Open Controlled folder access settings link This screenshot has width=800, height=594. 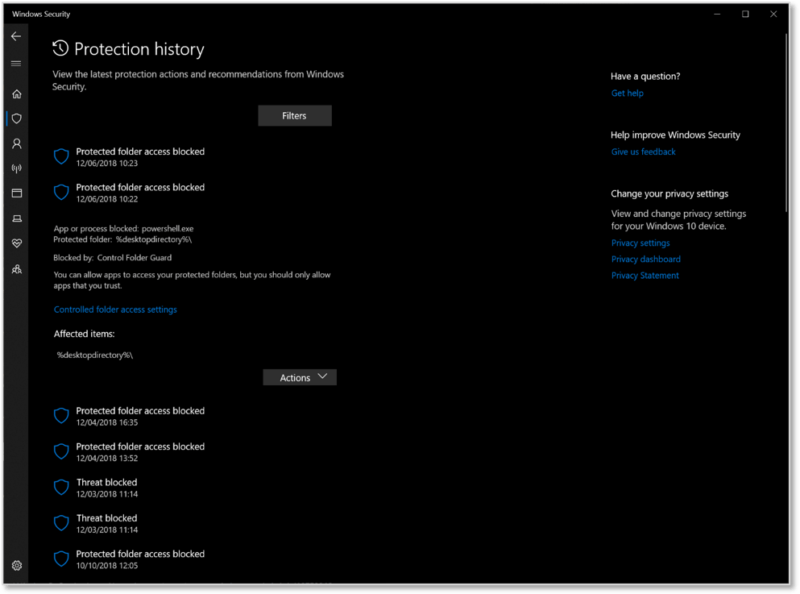click(115, 310)
